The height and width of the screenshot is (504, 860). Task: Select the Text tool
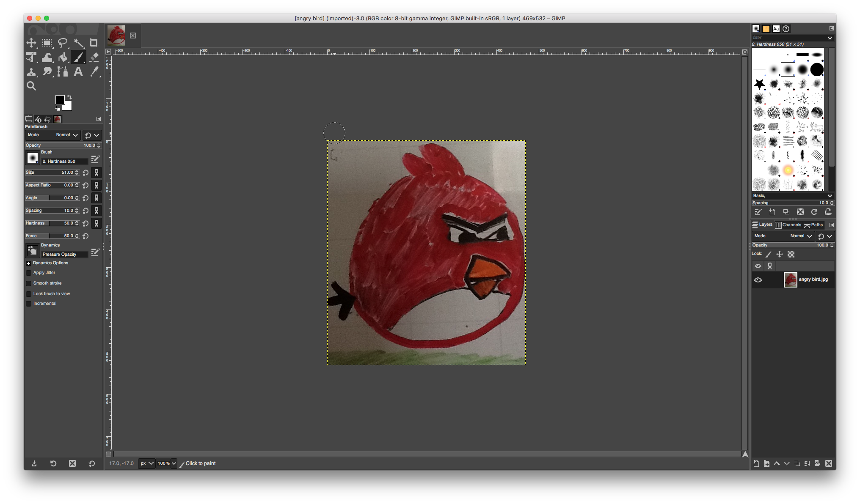pos(78,71)
